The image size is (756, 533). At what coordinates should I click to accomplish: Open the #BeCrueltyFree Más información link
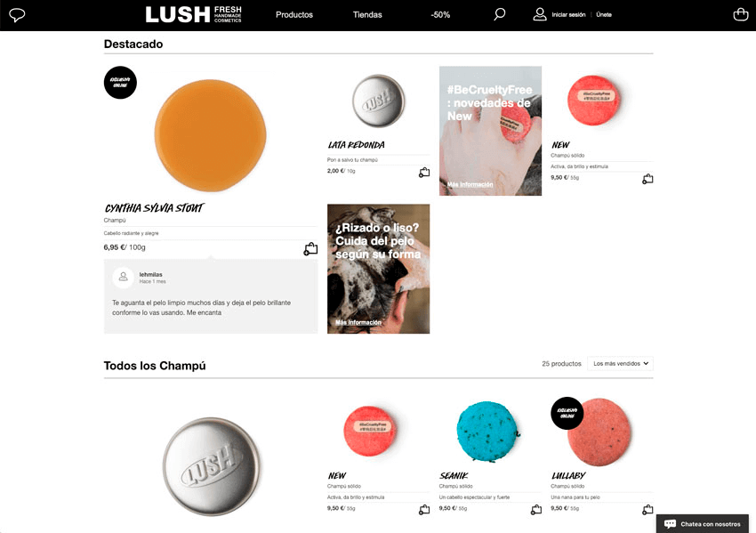[x=470, y=184]
